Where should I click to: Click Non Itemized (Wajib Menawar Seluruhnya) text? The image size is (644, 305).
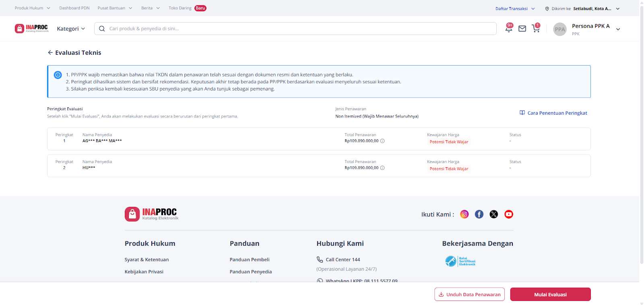coord(377,116)
